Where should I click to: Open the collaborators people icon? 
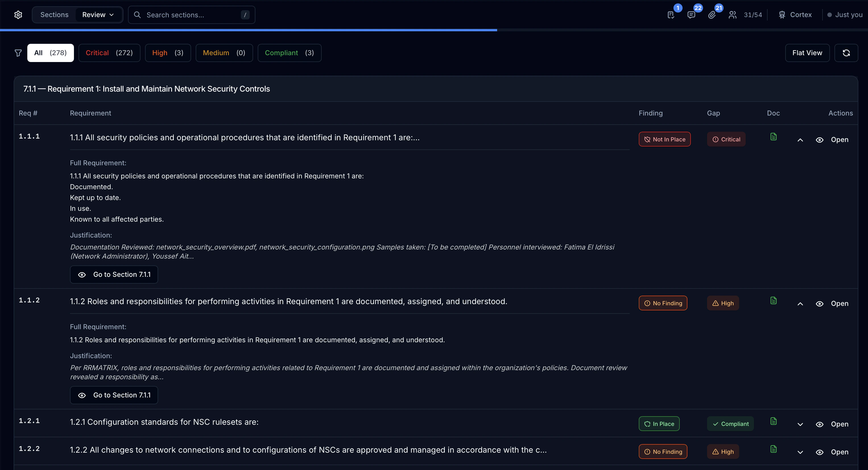coord(733,15)
